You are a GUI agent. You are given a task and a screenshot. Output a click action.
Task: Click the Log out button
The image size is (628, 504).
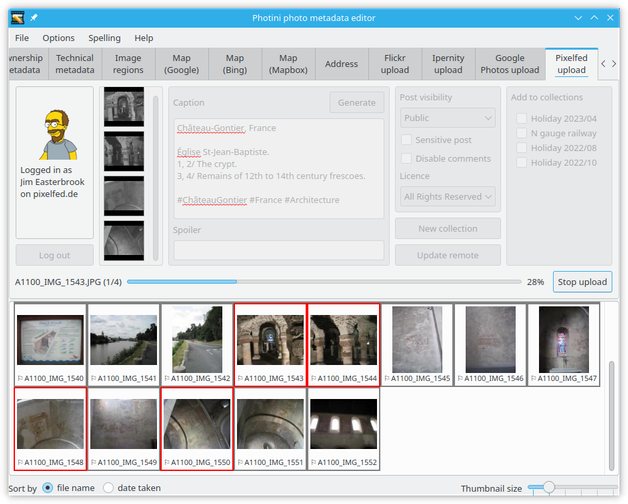(54, 255)
